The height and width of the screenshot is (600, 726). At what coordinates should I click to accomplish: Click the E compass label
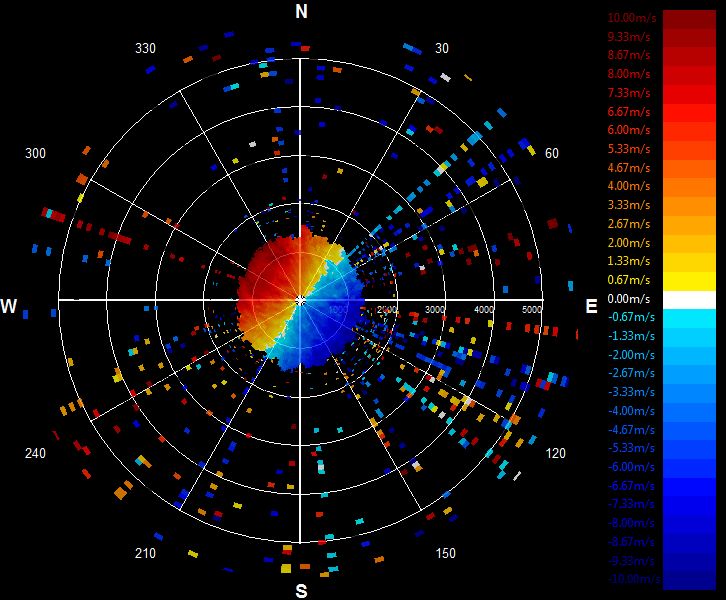coord(591,306)
